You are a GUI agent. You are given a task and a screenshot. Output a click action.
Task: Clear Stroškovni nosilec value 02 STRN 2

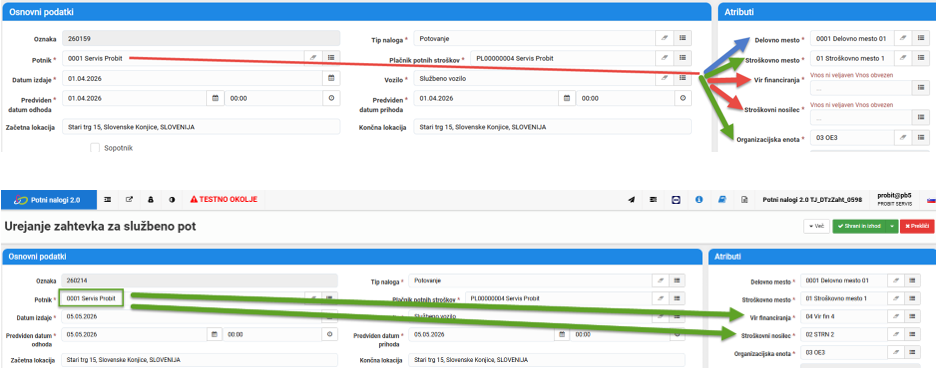pos(895,334)
